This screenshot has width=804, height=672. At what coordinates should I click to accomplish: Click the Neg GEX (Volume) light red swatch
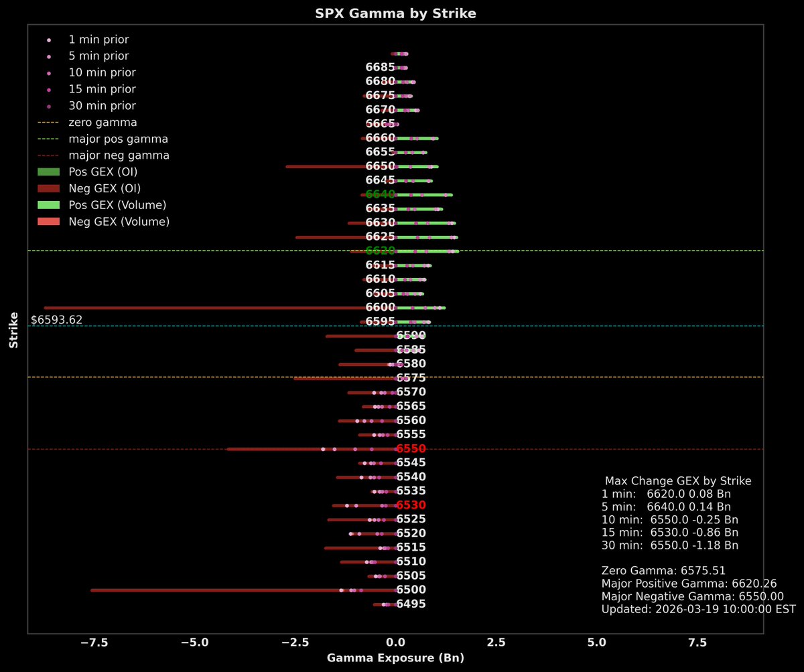(x=48, y=222)
